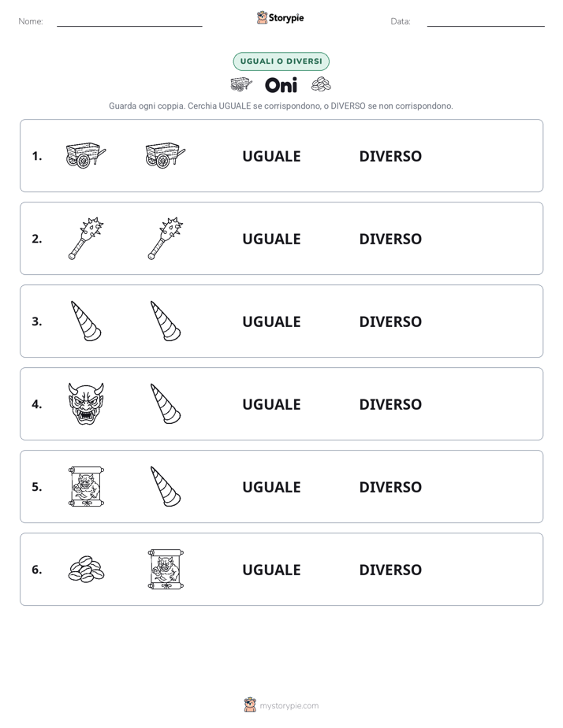Screen dimensions: 563x728
Task: Choose UGUALE for question 3
Action: (x=271, y=321)
